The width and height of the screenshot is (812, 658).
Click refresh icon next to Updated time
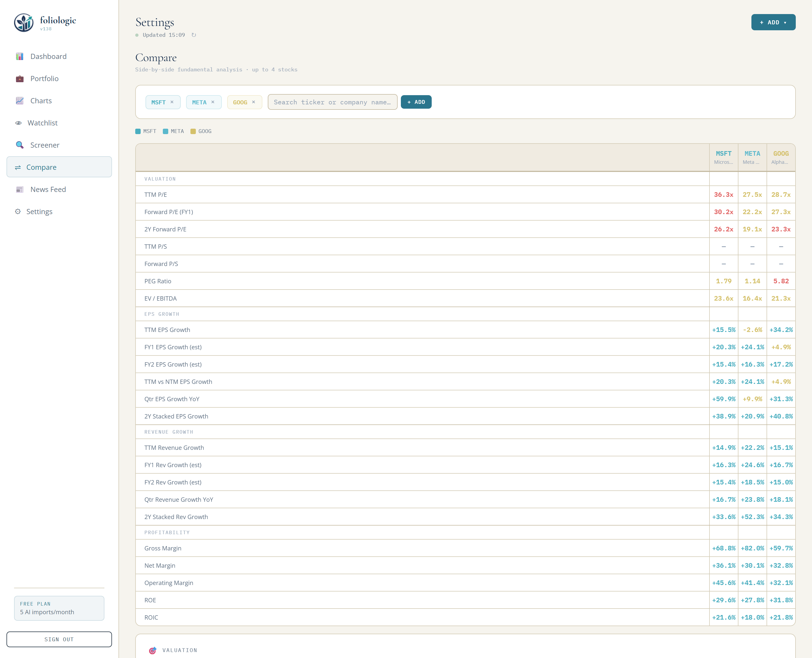click(x=194, y=35)
